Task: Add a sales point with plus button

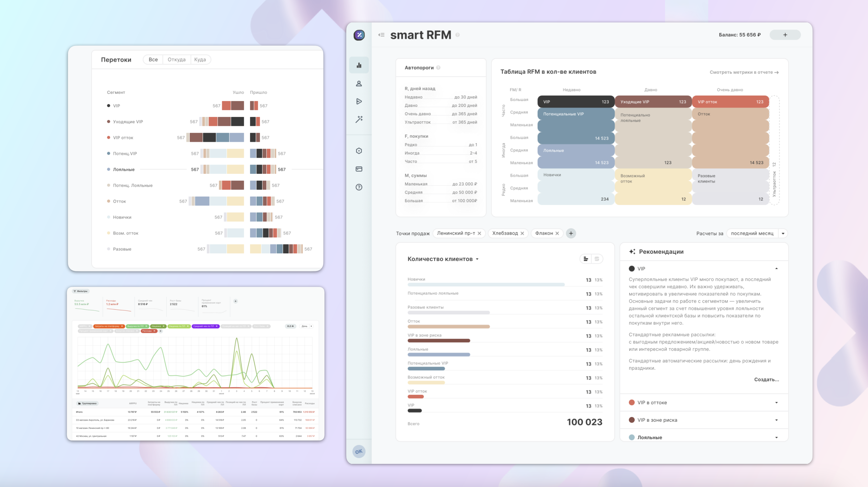Action: coord(571,233)
